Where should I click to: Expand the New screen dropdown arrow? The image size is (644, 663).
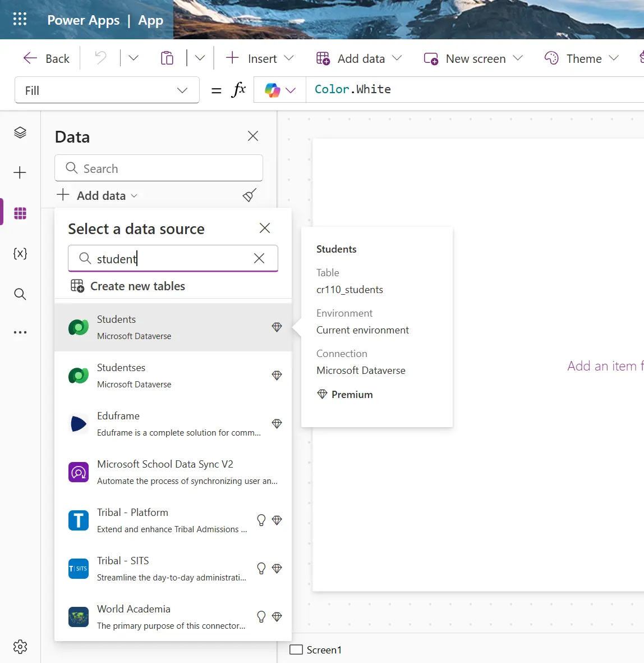[x=518, y=58]
